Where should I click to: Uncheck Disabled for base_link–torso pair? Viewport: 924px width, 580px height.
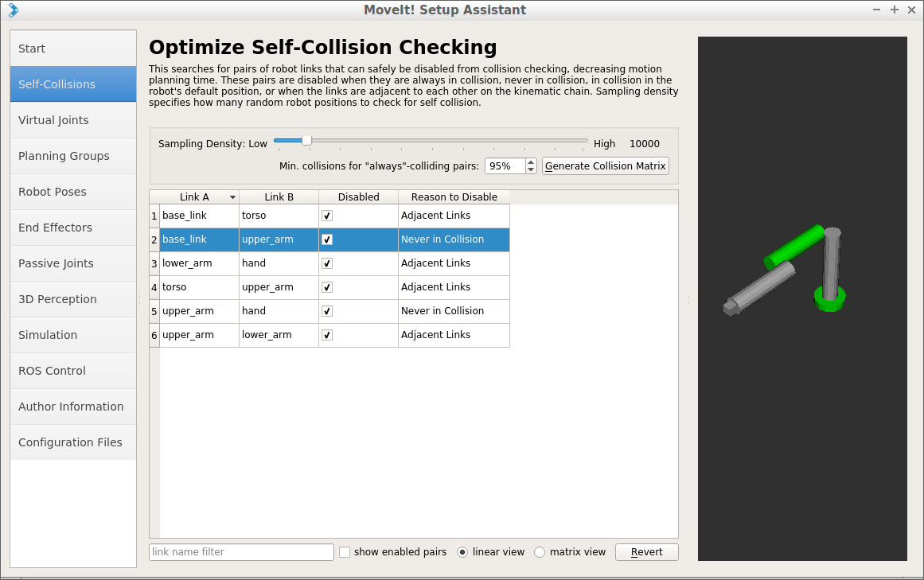pos(327,216)
